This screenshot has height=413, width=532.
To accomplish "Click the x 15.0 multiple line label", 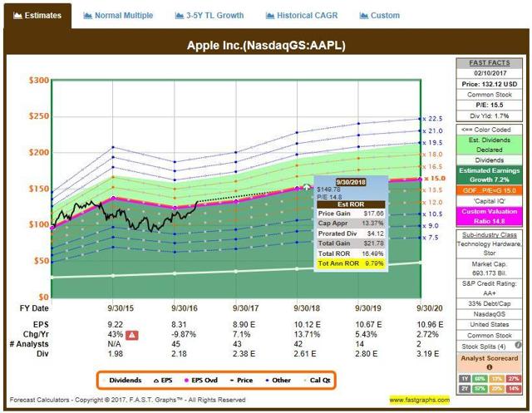I will (x=434, y=179).
